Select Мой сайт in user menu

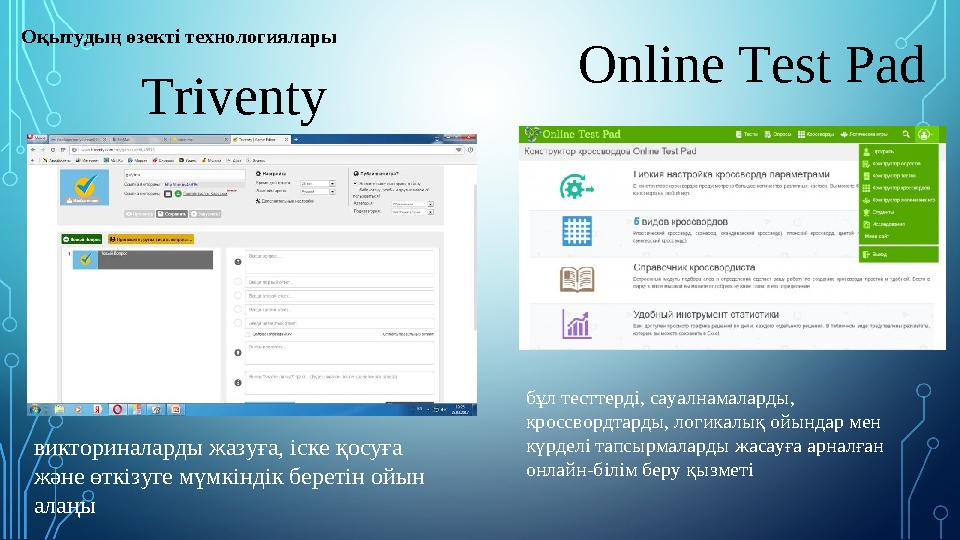pyautogui.click(x=876, y=236)
